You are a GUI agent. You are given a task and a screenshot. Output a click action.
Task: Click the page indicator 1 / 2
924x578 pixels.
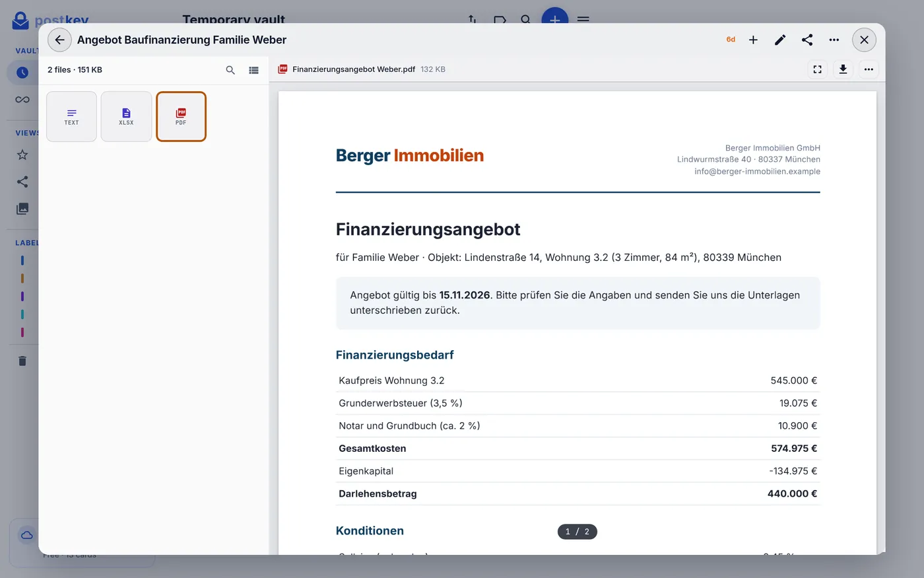pyautogui.click(x=577, y=532)
